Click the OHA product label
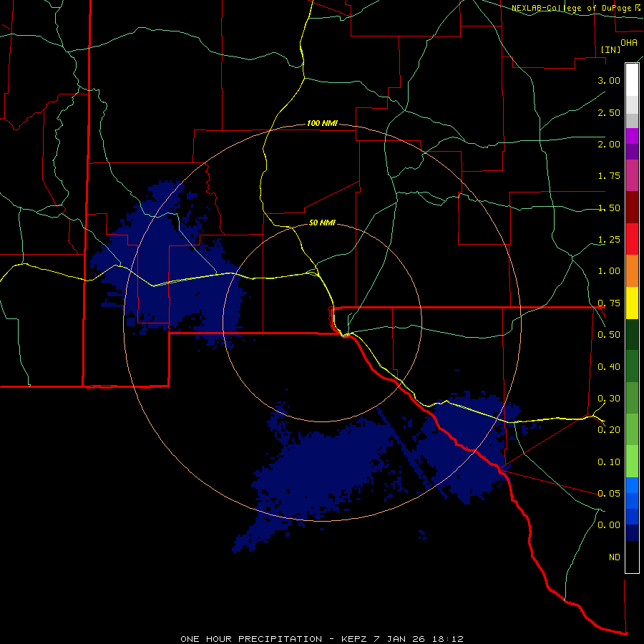Viewport: 644px width, 644px height. click(629, 42)
